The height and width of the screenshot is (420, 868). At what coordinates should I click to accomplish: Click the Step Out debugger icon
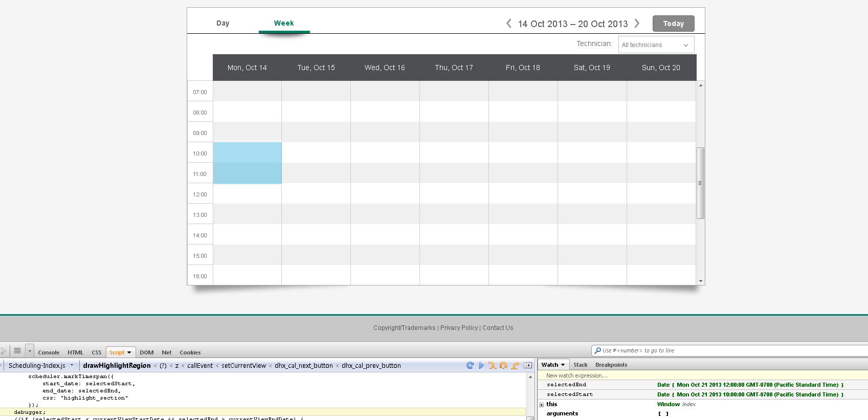(x=515, y=365)
